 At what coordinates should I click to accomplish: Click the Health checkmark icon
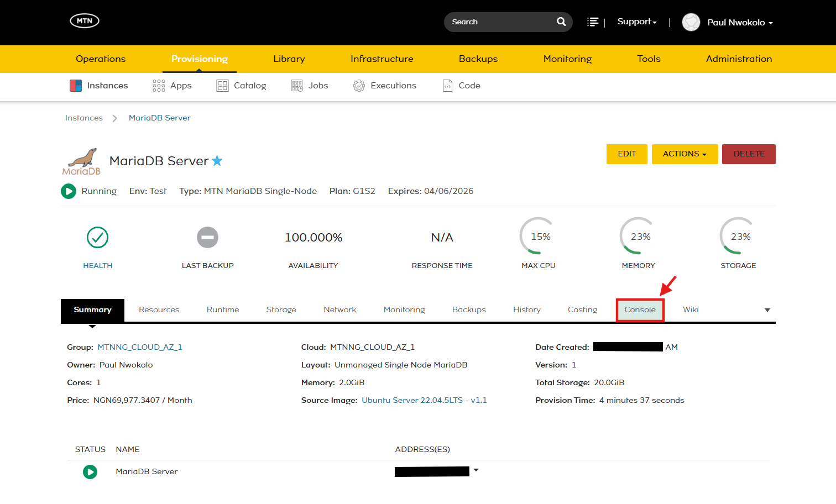coord(98,238)
